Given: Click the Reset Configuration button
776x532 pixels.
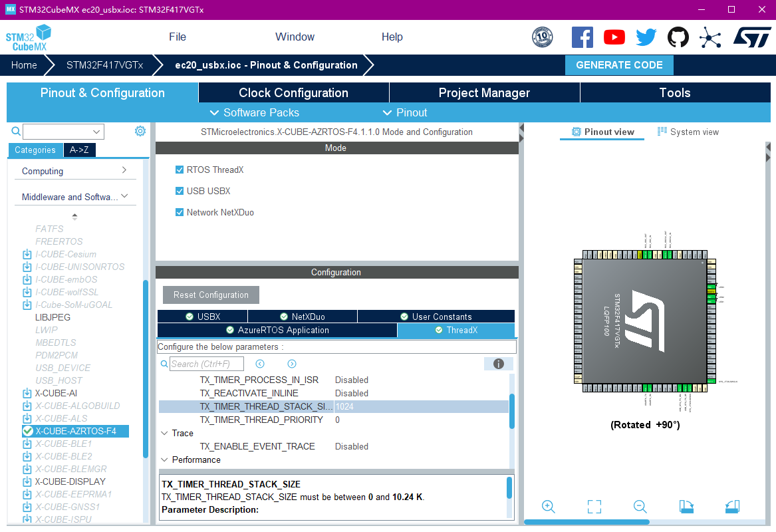Looking at the screenshot, I should pyautogui.click(x=211, y=295).
